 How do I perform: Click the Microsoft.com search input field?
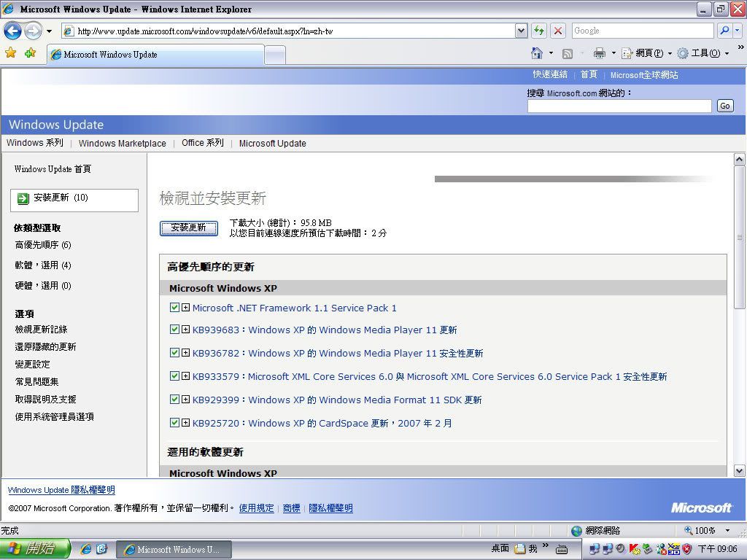(619, 106)
